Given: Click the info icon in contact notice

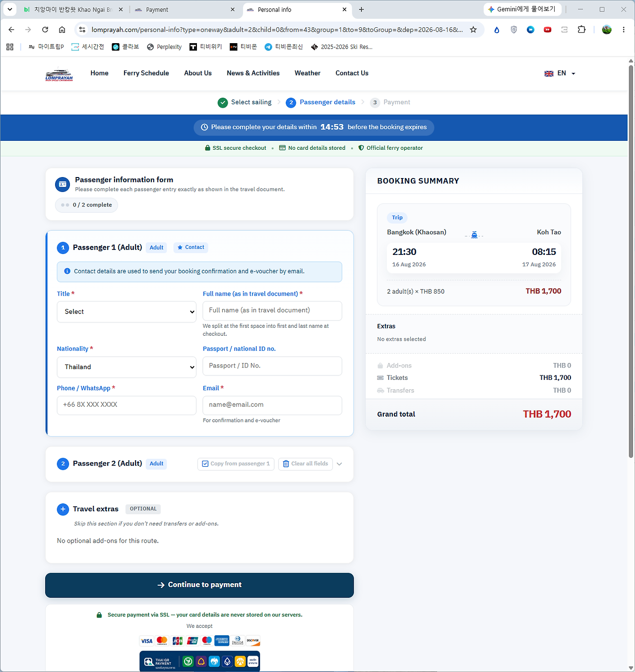Looking at the screenshot, I should pyautogui.click(x=67, y=271).
